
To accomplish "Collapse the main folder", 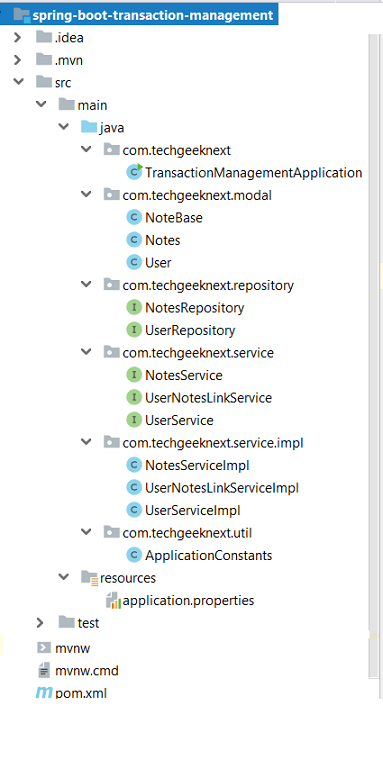I will point(41,104).
